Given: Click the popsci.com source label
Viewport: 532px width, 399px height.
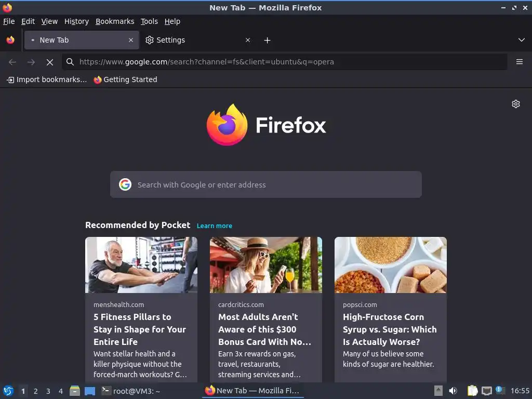Looking at the screenshot, I should pos(360,304).
